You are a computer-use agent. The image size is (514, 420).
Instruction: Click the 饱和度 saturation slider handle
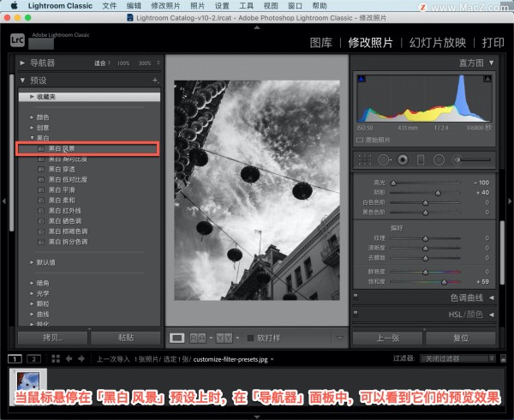coord(444,281)
